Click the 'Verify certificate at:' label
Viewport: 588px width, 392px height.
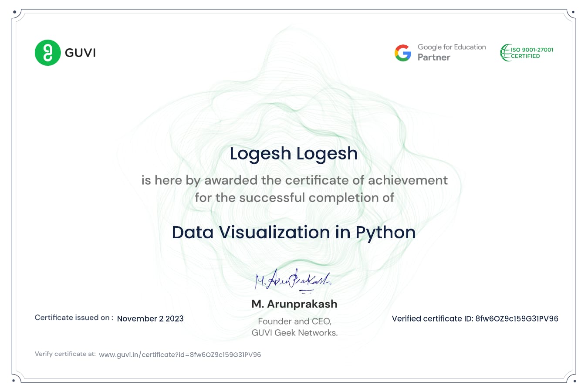65,354
